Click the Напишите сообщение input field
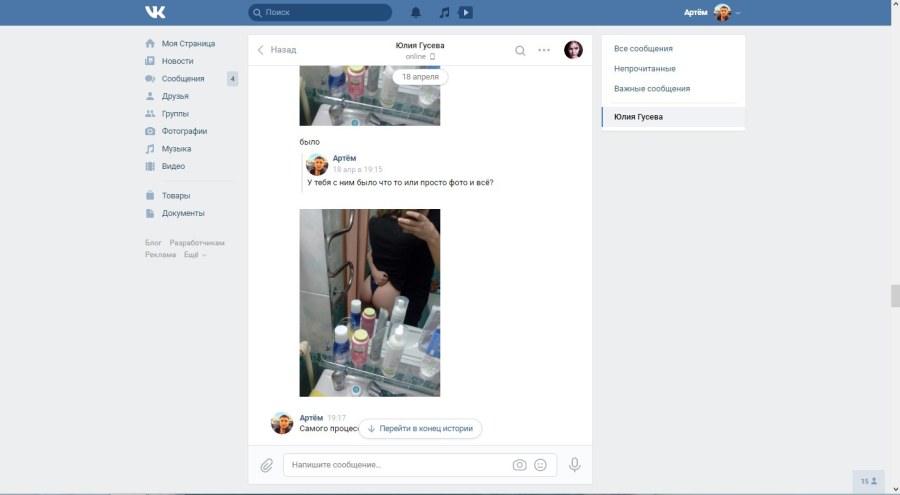Image resolution: width=900 pixels, height=495 pixels. [x=395, y=465]
